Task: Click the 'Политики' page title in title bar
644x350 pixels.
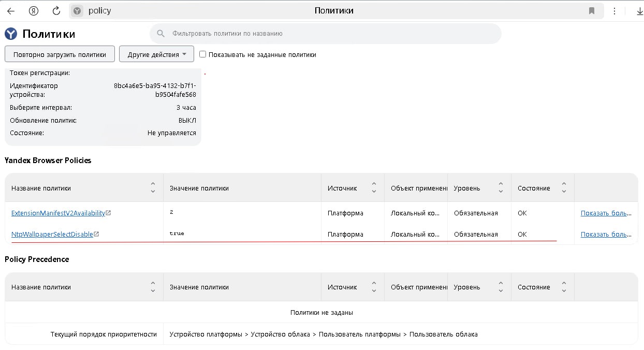Action: [x=334, y=10]
